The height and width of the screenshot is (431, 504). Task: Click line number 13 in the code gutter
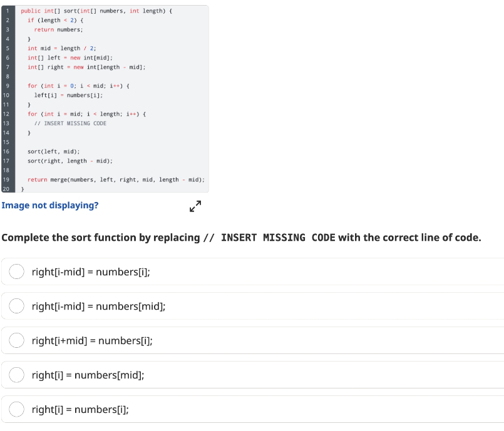[6, 123]
